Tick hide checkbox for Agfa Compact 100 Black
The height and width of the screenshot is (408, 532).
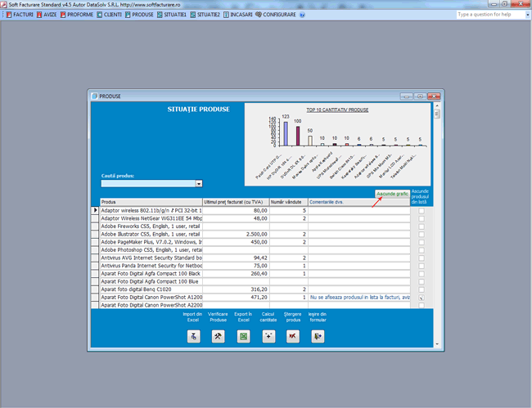(422, 274)
